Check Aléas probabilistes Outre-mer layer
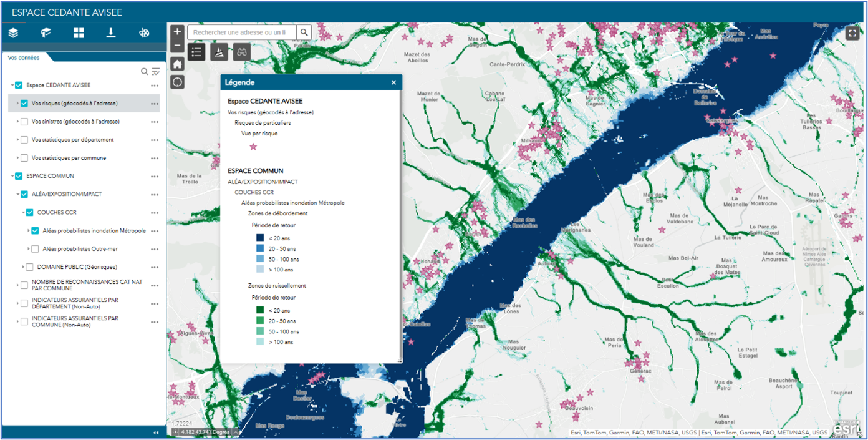 click(x=35, y=249)
